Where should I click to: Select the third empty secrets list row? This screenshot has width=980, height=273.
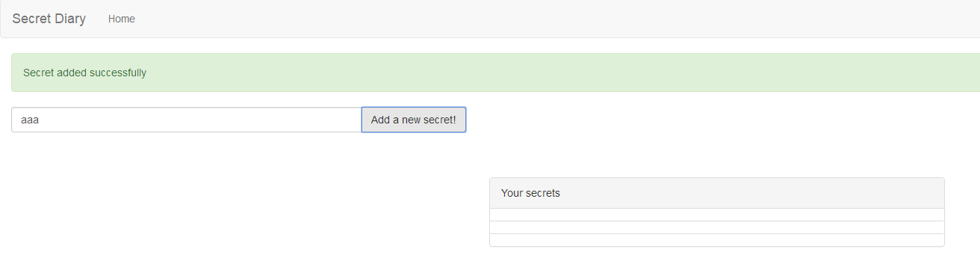tap(717, 240)
